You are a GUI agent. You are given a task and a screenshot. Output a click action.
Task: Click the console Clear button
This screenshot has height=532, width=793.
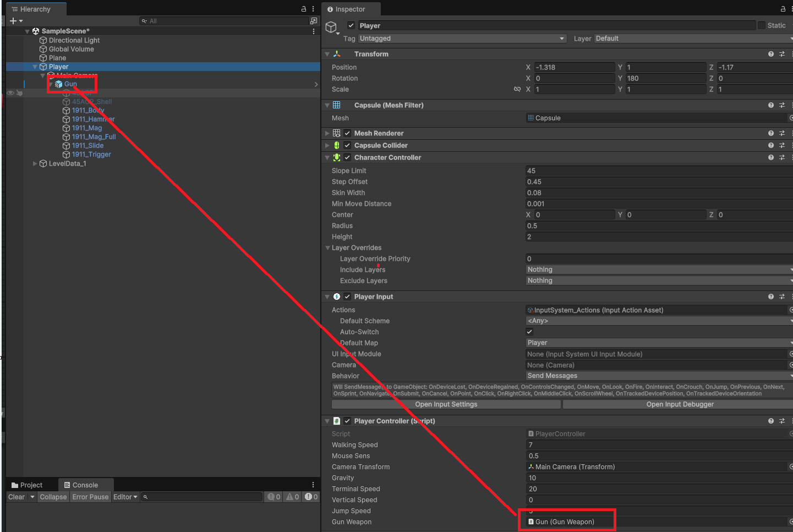(x=17, y=497)
